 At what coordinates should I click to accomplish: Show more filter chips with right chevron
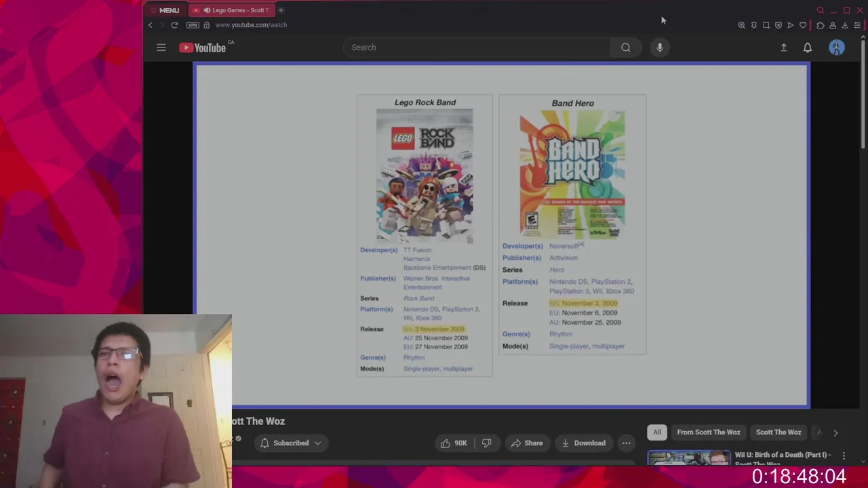835,432
